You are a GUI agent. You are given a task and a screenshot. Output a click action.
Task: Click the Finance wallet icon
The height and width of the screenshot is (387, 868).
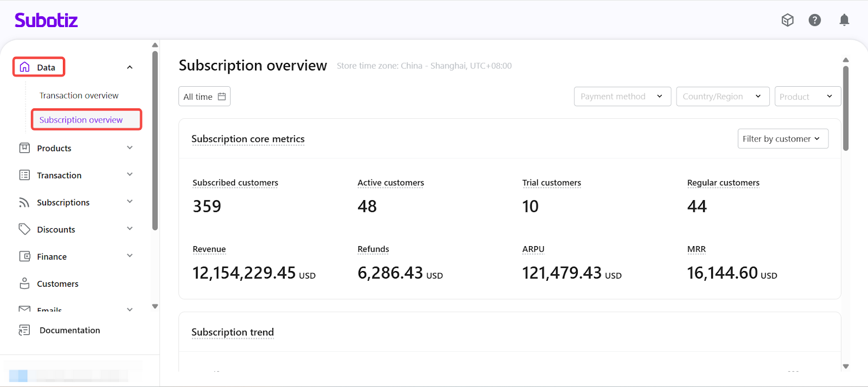[24, 256]
